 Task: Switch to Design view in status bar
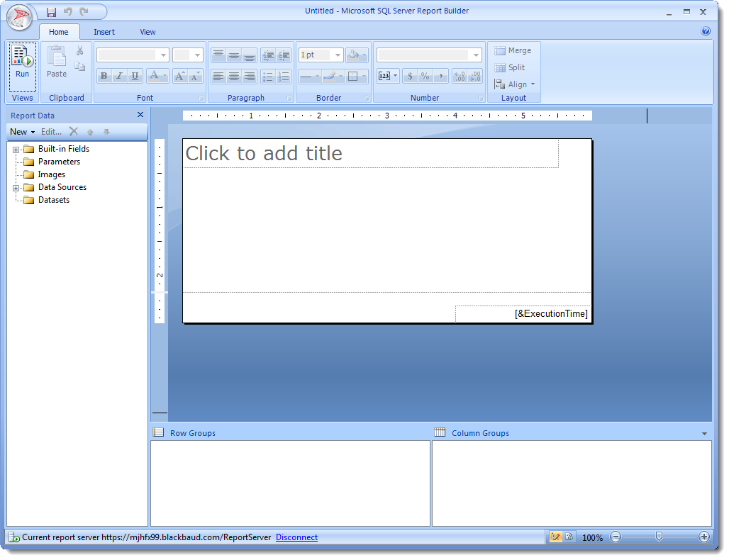click(x=555, y=537)
